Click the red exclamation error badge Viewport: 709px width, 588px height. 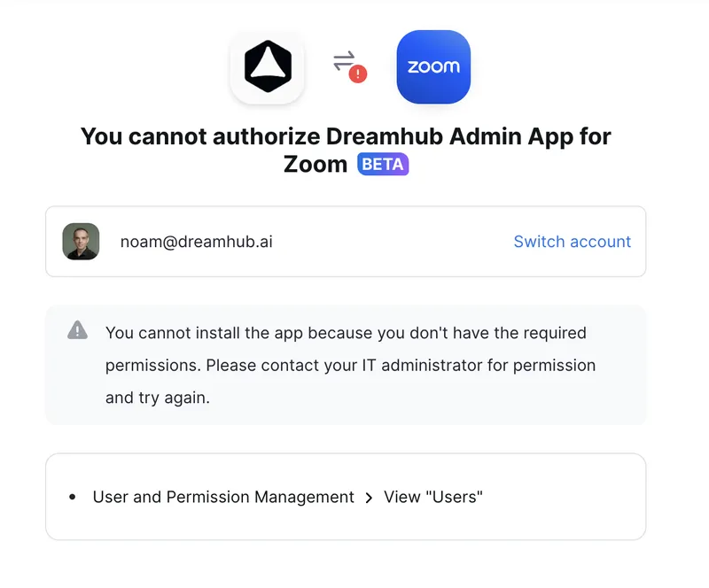tap(358, 73)
